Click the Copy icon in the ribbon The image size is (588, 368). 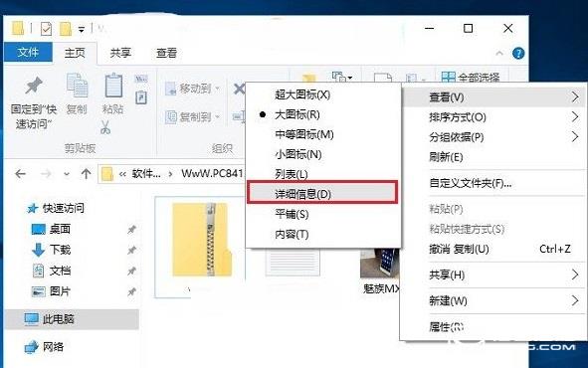click(x=77, y=86)
